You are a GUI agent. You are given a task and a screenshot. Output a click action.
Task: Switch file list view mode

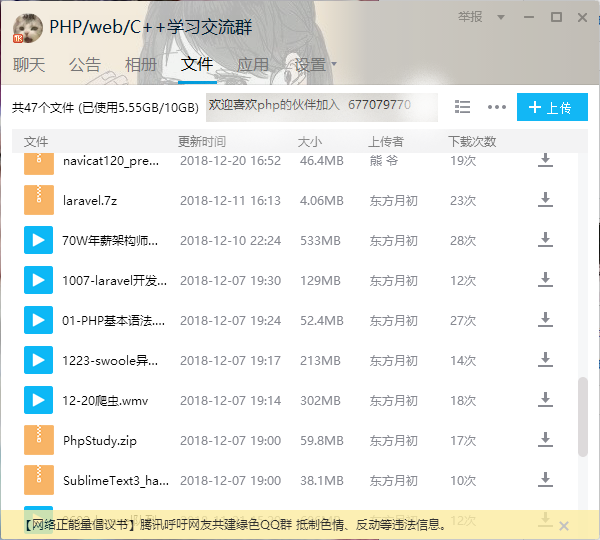[x=462, y=107]
